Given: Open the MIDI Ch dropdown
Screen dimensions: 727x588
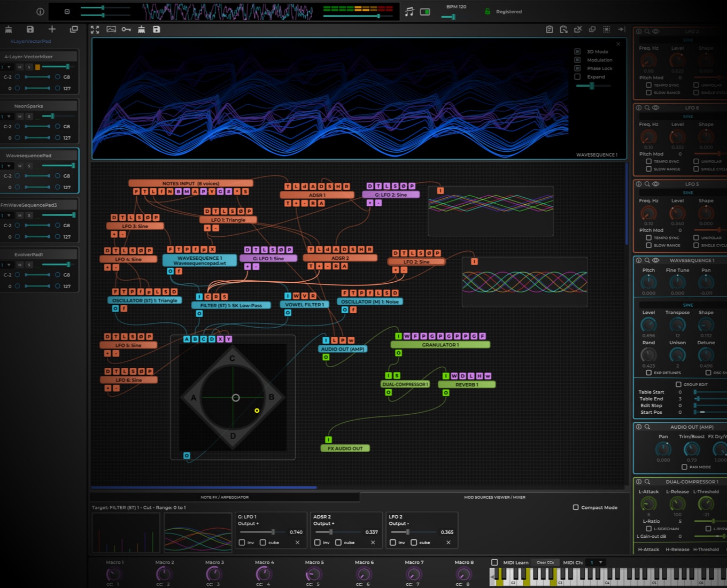Looking at the screenshot, I should (595, 562).
